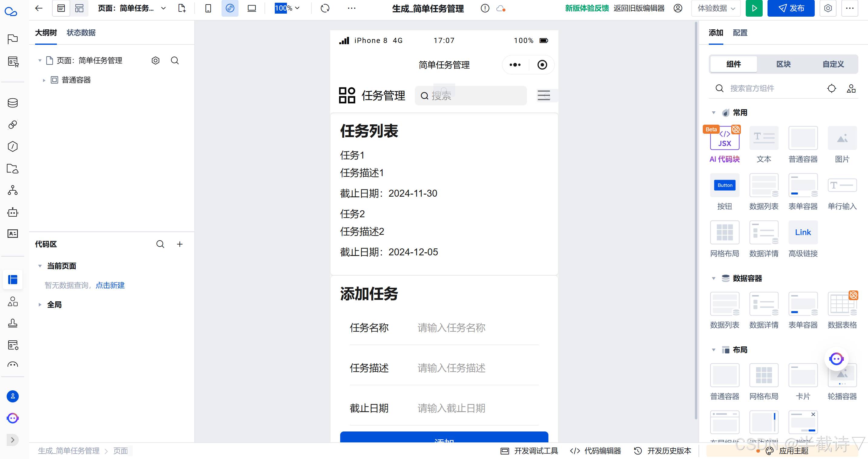Click crosshair locate icon beside component search
The width and height of the screenshot is (868, 459).
click(x=831, y=88)
